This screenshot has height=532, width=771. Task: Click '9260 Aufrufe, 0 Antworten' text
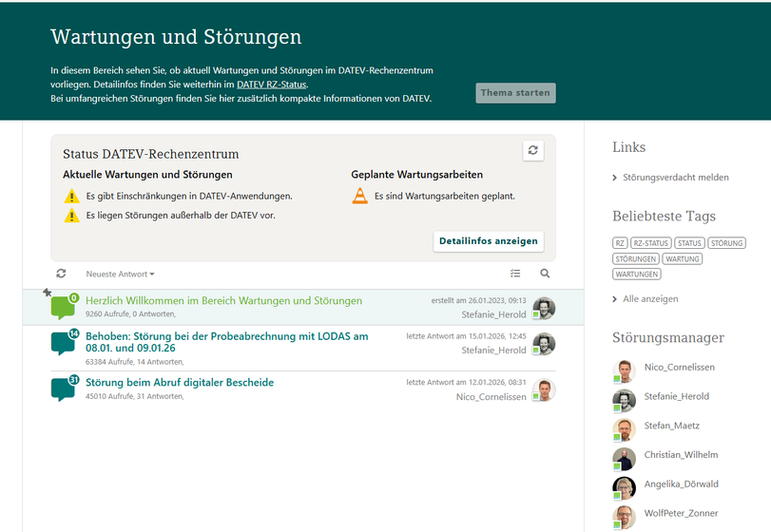point(131,313)
